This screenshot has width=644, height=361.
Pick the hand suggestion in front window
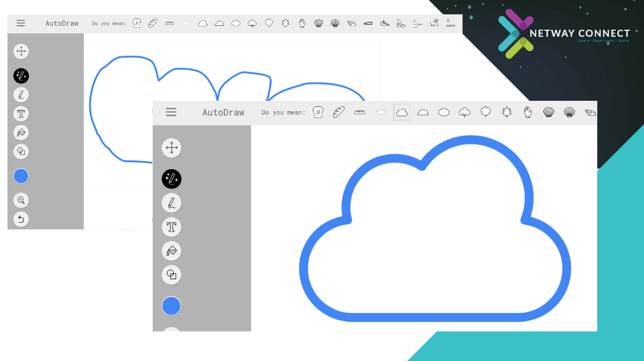tap(528, 112)
